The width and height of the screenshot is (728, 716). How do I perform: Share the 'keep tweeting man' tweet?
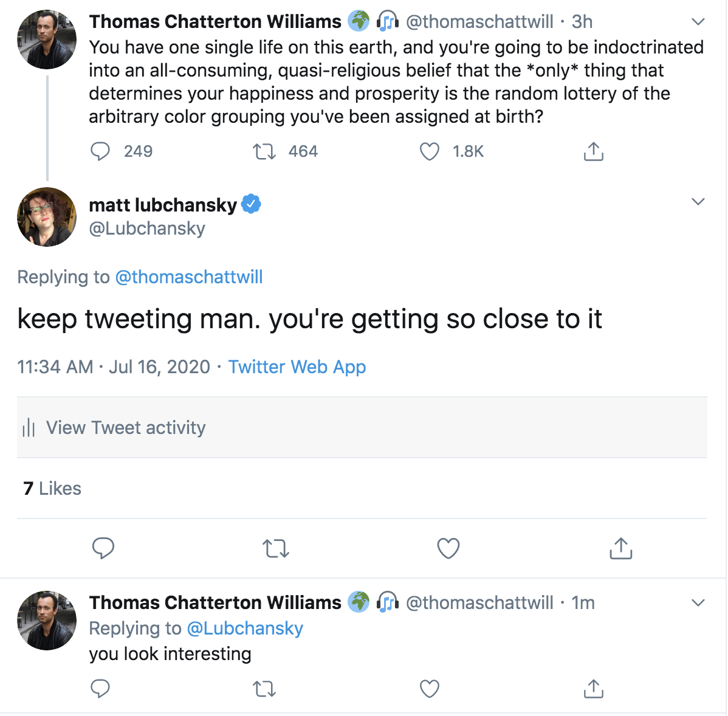coord(620,548)
